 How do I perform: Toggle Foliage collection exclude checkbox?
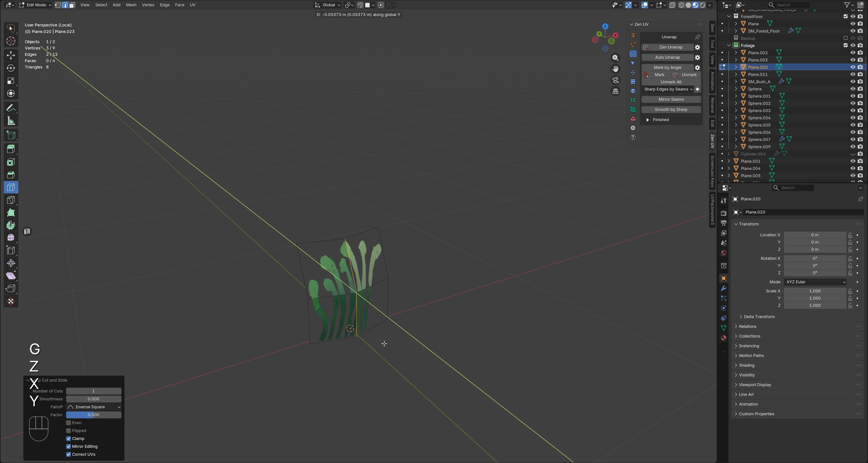coord(845,45)
